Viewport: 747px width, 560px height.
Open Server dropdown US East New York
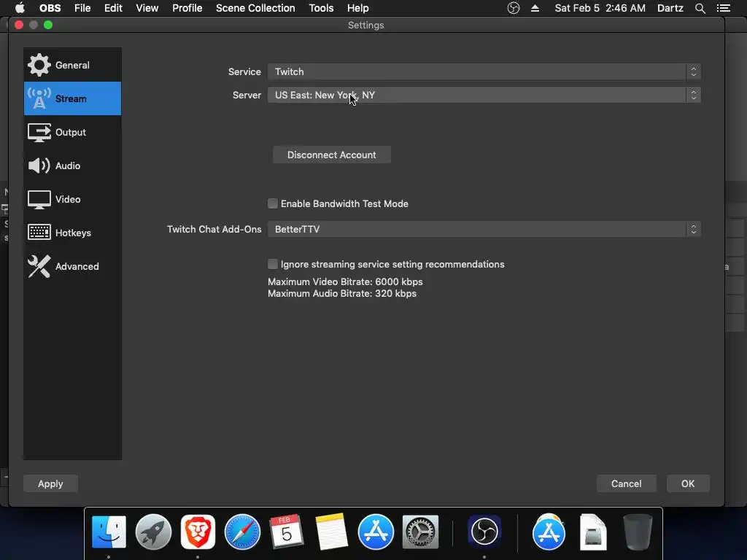[x=484, y=96]
